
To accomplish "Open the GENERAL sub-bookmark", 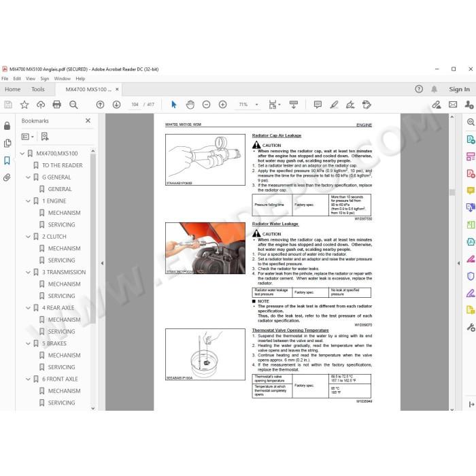I will coord(60,189).
